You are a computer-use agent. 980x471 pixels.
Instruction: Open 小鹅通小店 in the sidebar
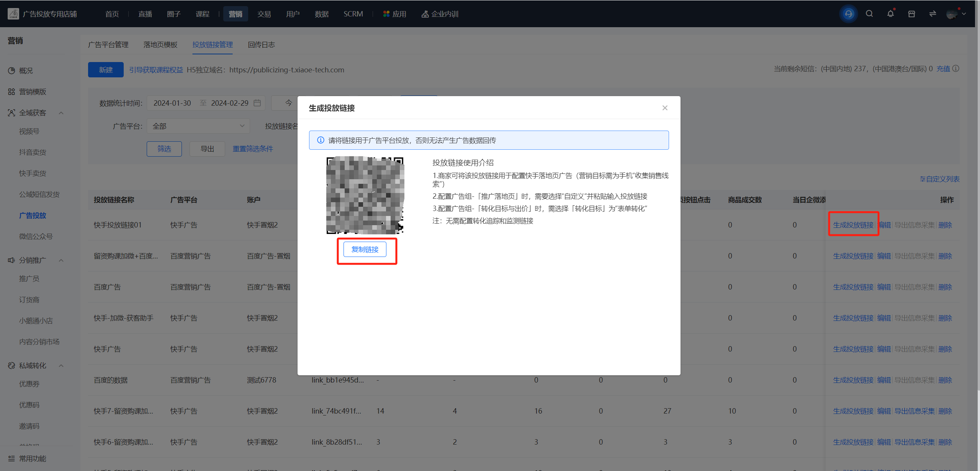(x=36, y=321)
